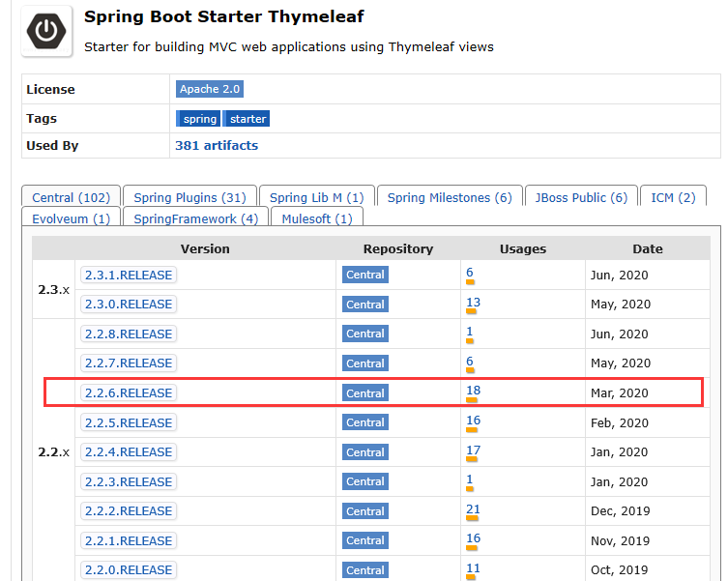Open usages count 6 for 2.3.1.RELEASE

470,273
